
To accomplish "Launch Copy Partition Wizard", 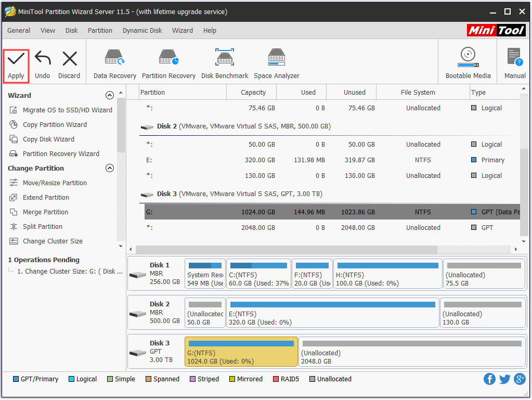I will click(48, 124).
